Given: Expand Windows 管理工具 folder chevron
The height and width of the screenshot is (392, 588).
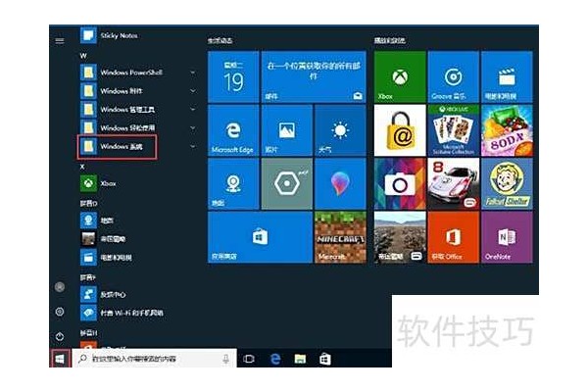Looking at the screenshot, I should [193, 109].
